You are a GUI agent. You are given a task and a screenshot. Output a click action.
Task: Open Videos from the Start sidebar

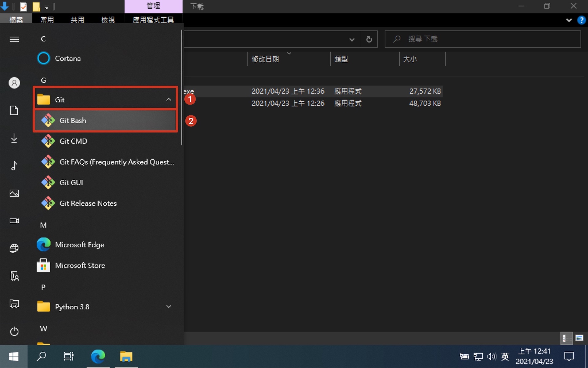pyautogui.click(x=14, y=221)
